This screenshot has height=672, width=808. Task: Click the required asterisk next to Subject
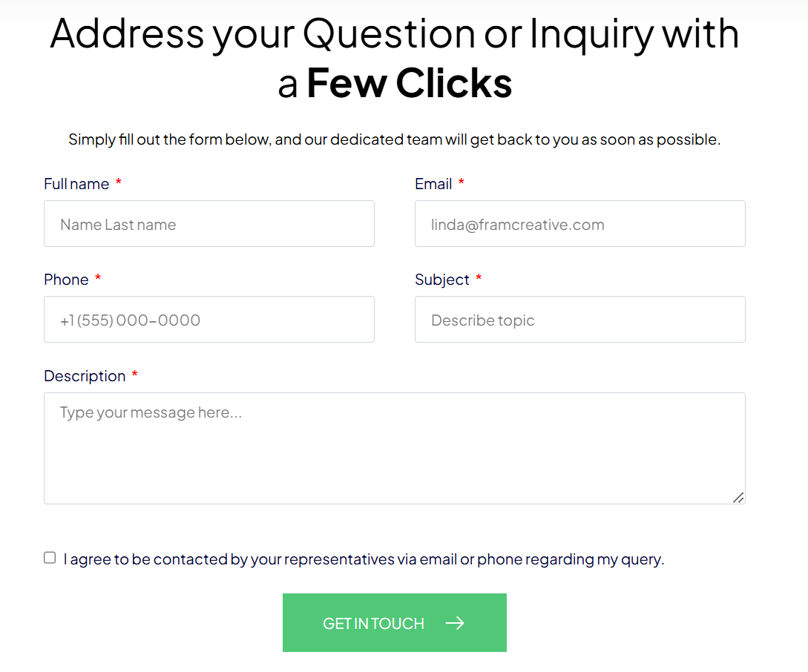pyautogui.click(x=479, y=279)
